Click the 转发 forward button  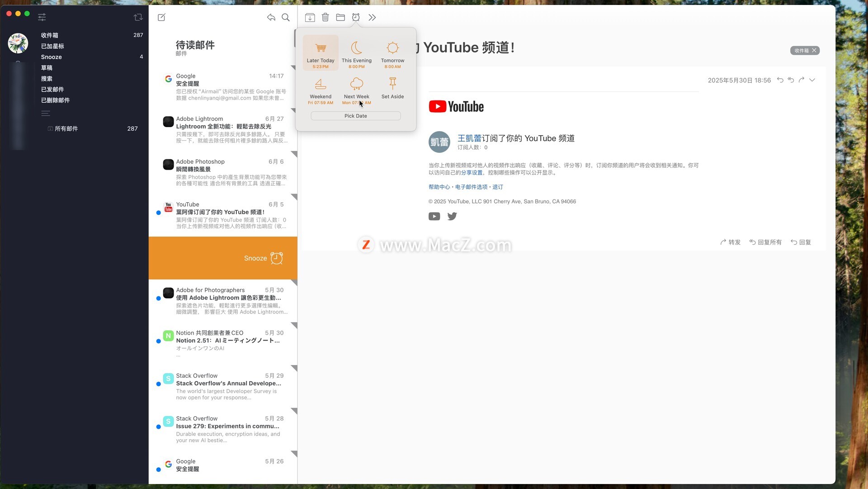pos(731,242)
